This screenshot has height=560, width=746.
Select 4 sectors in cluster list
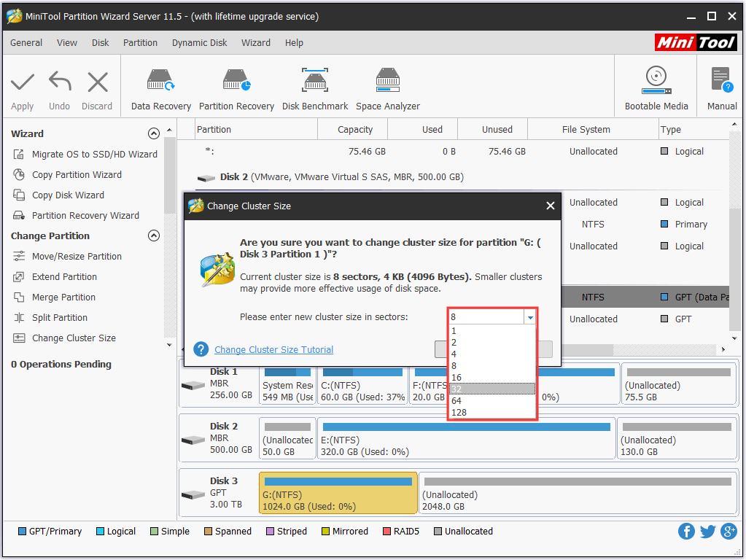coord(492,354)
